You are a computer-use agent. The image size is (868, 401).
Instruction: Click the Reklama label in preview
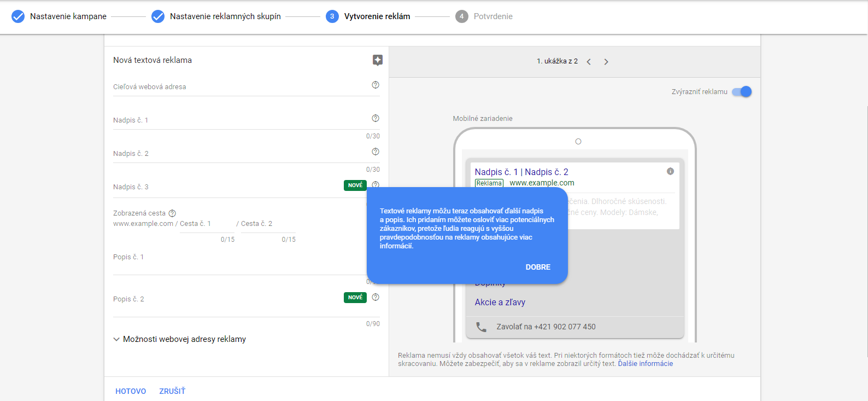[489, 183]
